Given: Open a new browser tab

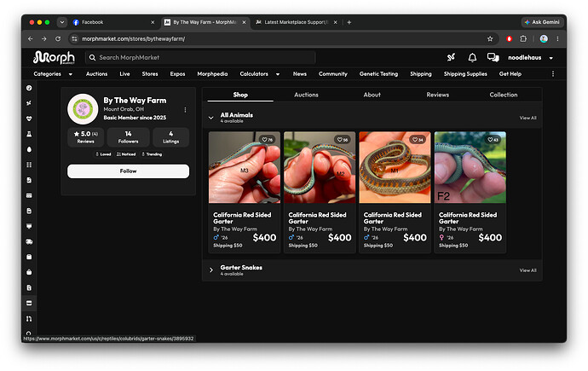Looking at the screenshot, I should [x=349, y=22].
